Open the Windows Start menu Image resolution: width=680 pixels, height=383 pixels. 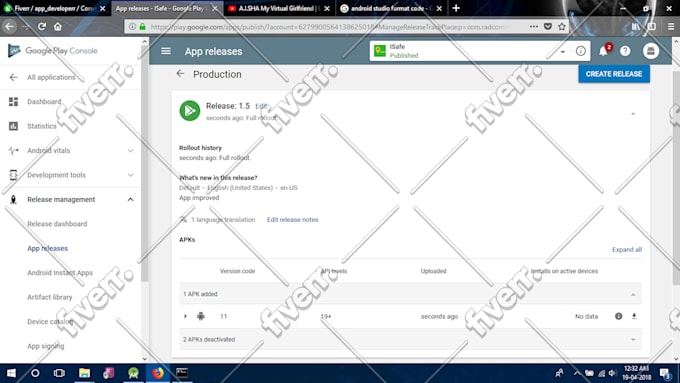11,373
